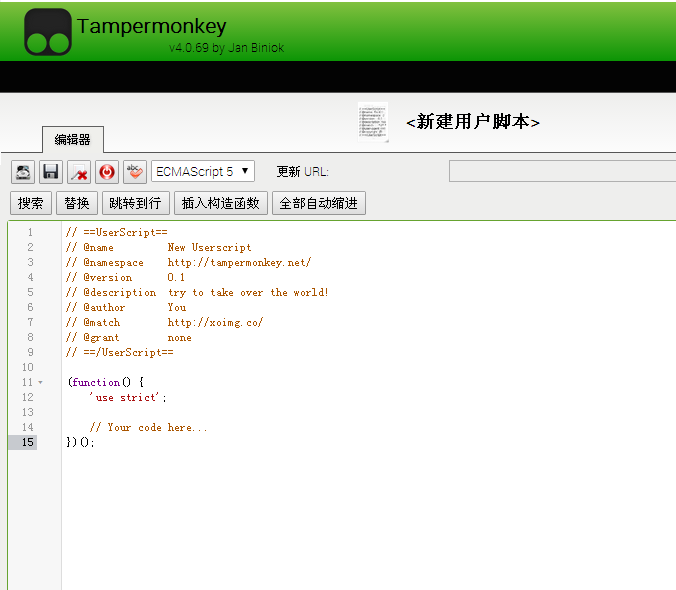Viewport: 676px width, 590px height.
Task: Click line number 15 in gutter
Action: 28,442
